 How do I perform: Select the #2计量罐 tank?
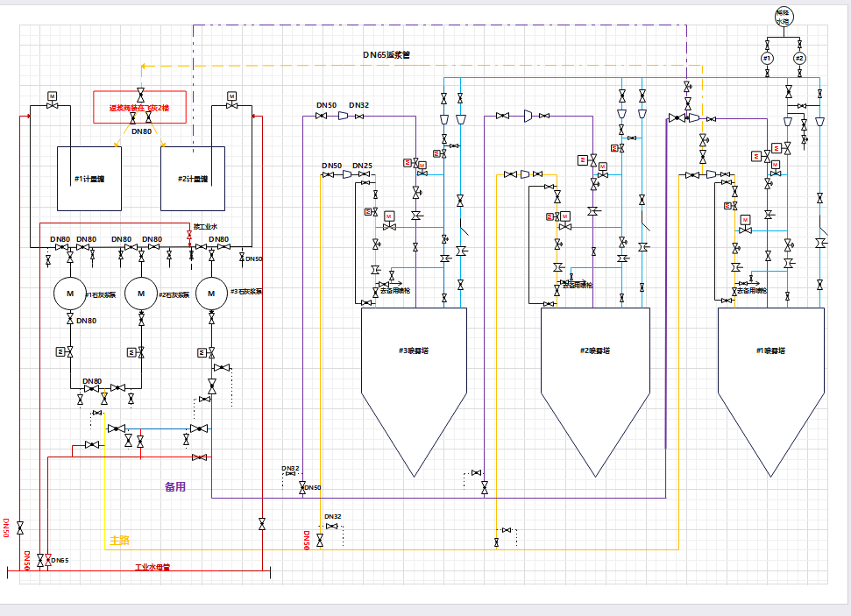pos(193,179)
